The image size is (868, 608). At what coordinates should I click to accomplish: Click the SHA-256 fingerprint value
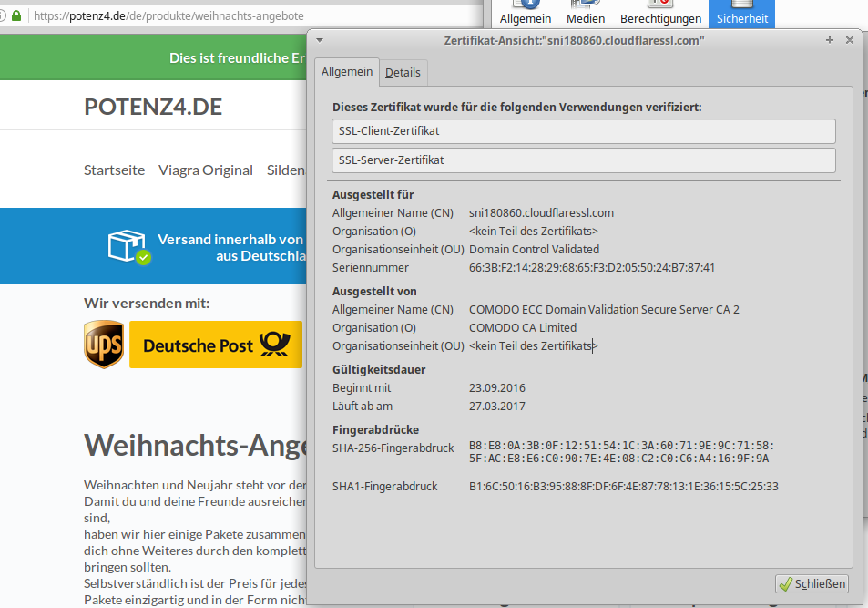[621, 452]
